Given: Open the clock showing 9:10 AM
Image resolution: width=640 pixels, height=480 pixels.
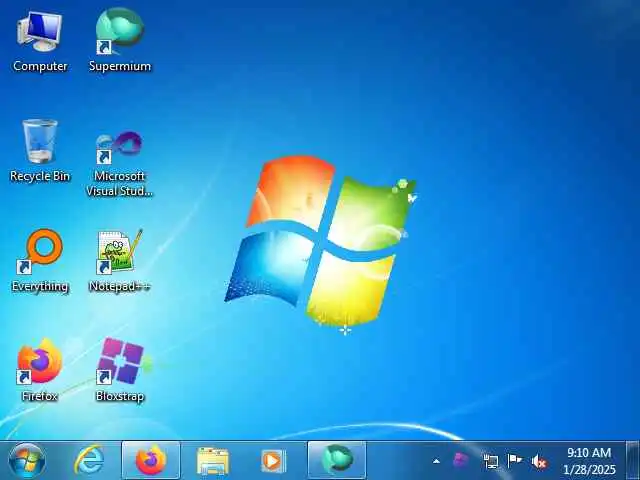Looking at the screenshot, I should coord(589,453).
